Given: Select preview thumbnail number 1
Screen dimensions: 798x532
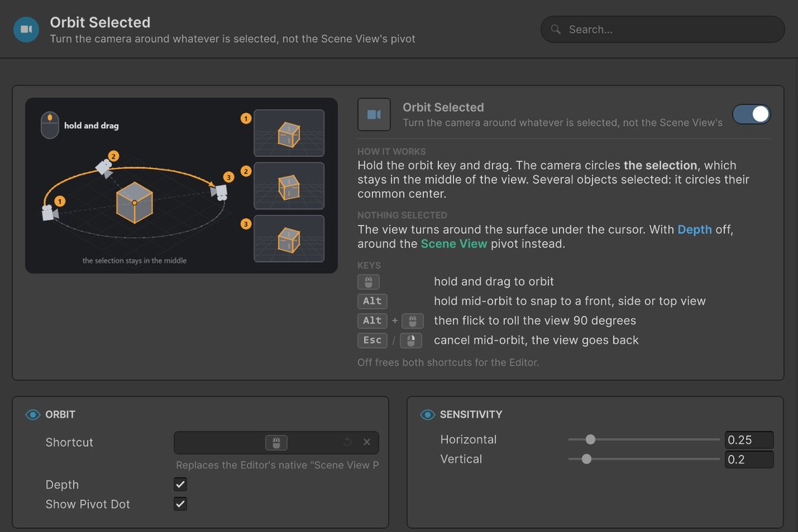Looking at the screenshot, I should 289,133.
